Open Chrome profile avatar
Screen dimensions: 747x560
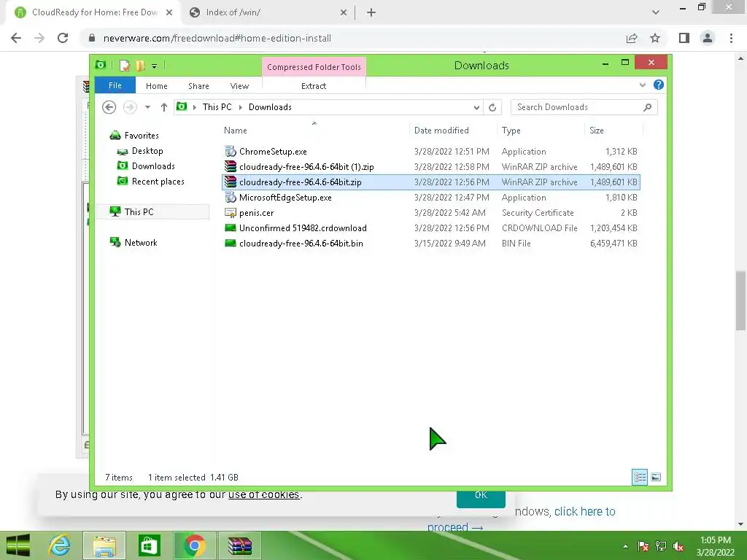(708, 38)
